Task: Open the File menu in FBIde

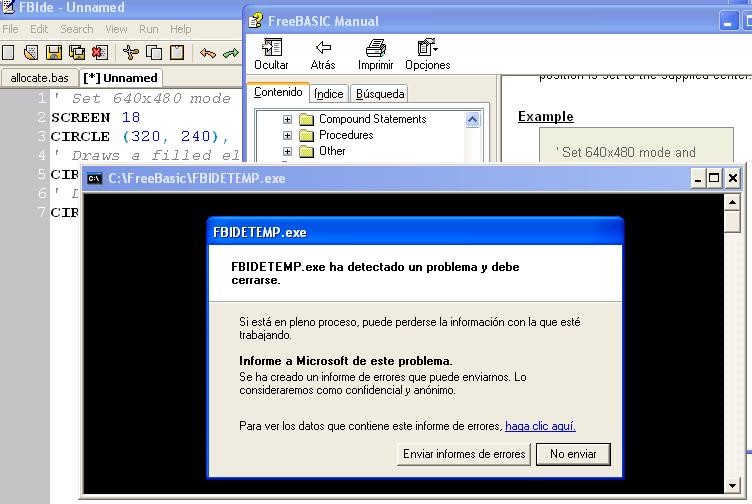Action: coord(10,29)
